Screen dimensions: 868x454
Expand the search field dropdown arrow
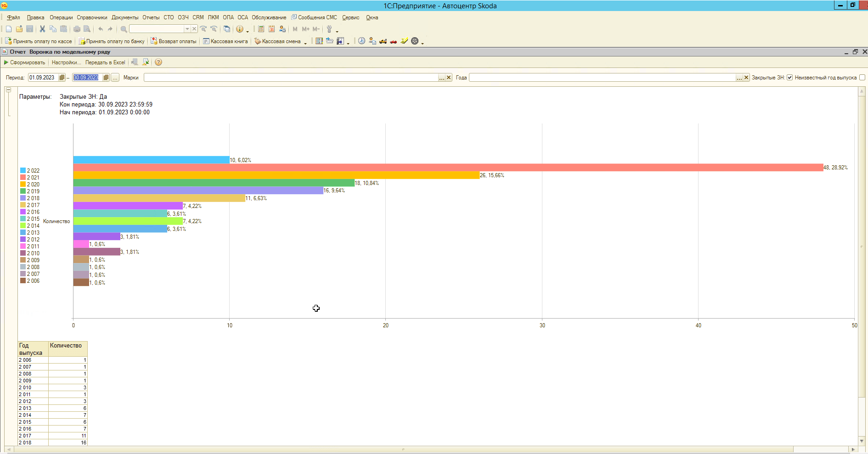click(187, 29)
